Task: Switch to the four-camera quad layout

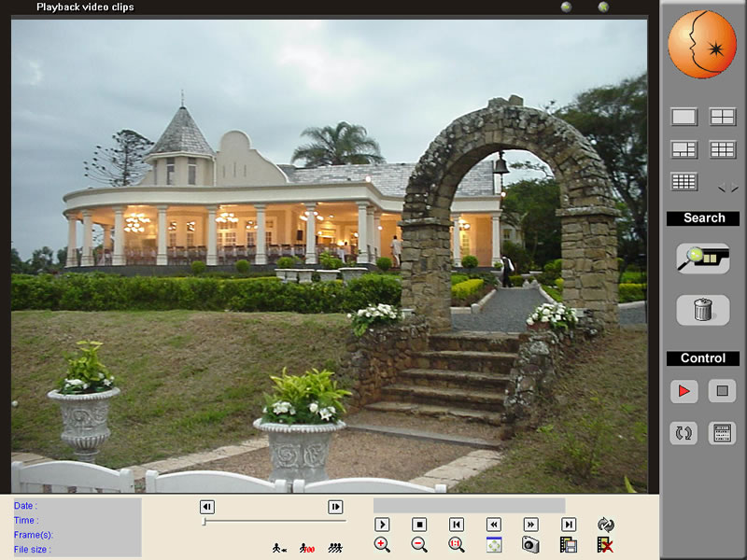Action: point(722,117)
